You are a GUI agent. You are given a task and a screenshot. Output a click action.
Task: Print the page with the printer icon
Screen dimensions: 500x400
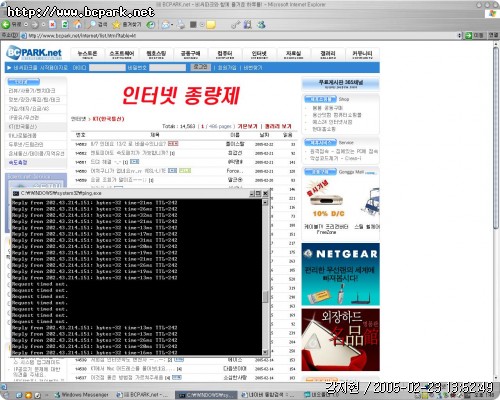point(181,24)
